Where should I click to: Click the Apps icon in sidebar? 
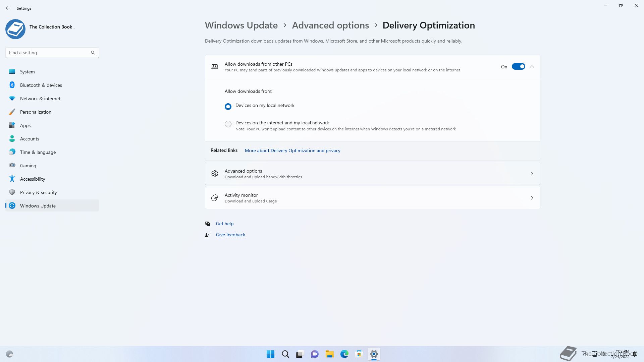12,125
